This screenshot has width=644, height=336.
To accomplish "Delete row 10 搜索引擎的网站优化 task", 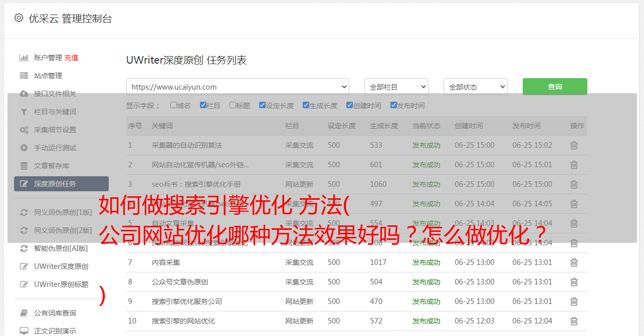I will [x=574, y=321].
